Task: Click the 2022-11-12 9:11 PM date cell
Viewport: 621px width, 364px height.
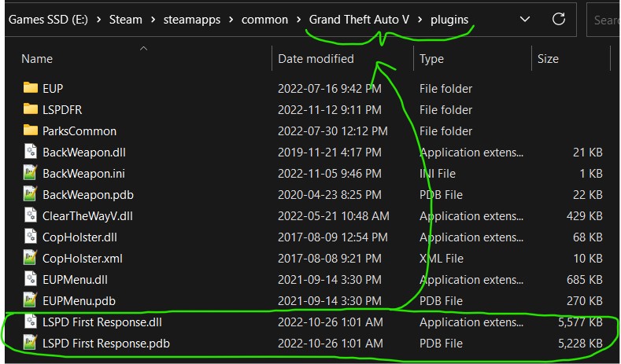Action: (x=330, y=109)
